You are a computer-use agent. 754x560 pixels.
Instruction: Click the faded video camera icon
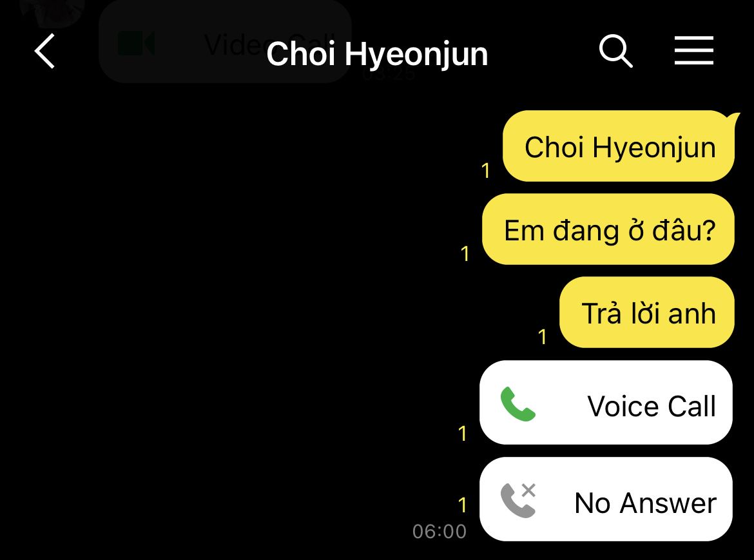(136, 43)
